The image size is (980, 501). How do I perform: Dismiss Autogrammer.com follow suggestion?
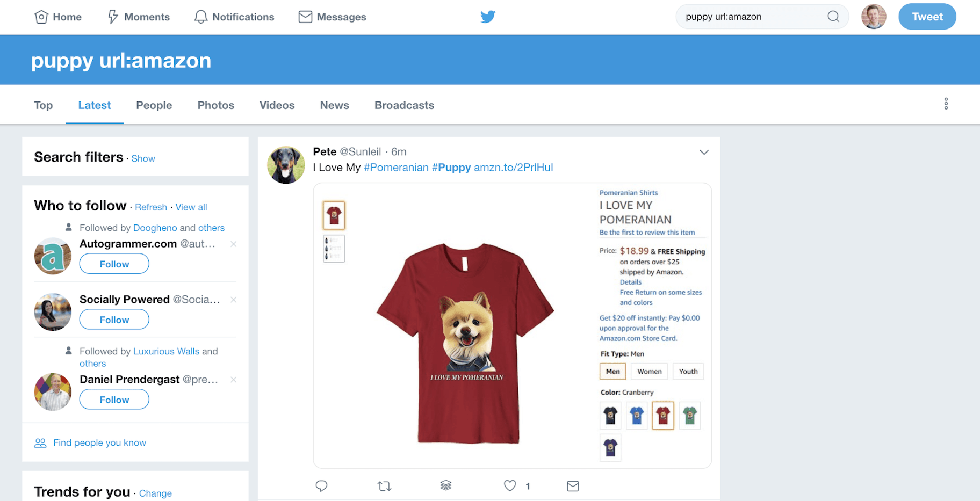tap(234, 244)
